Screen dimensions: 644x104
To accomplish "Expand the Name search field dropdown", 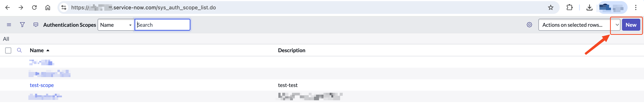I will tap(116, 25).
